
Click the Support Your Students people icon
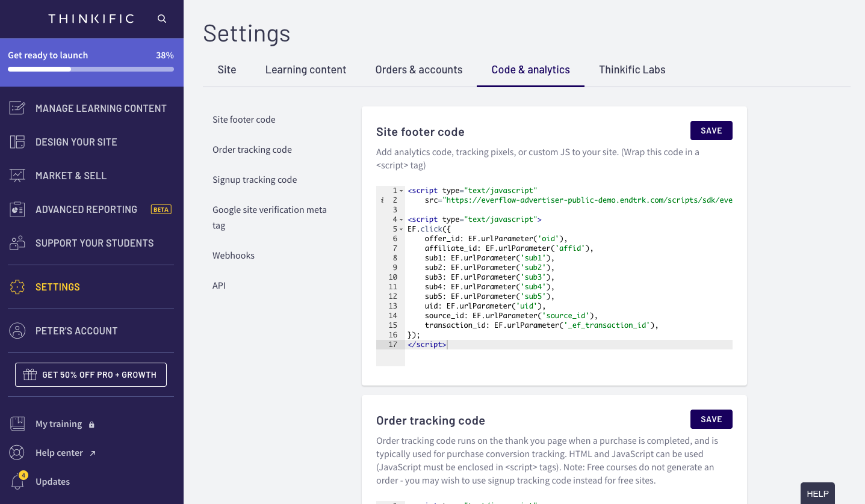tap(17, 243)
